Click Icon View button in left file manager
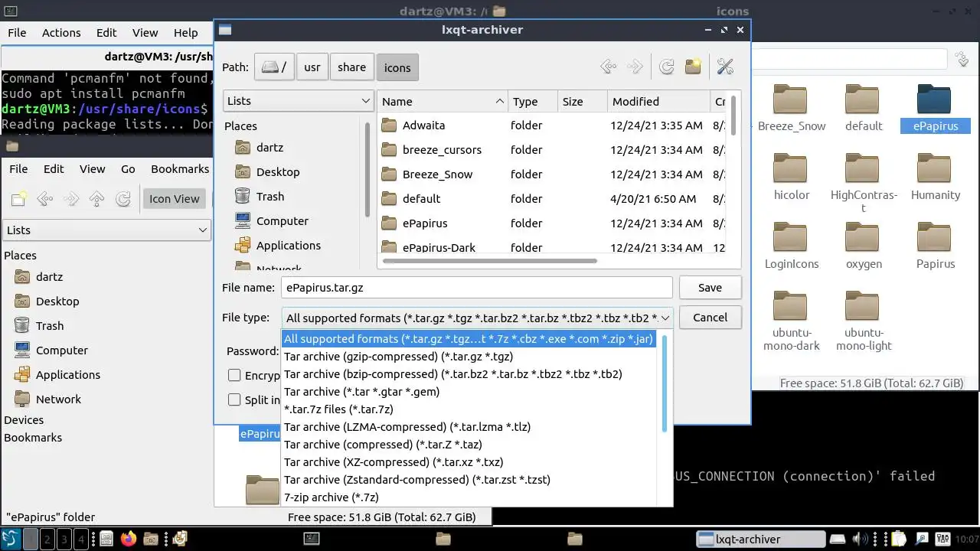 pos(175,199)
